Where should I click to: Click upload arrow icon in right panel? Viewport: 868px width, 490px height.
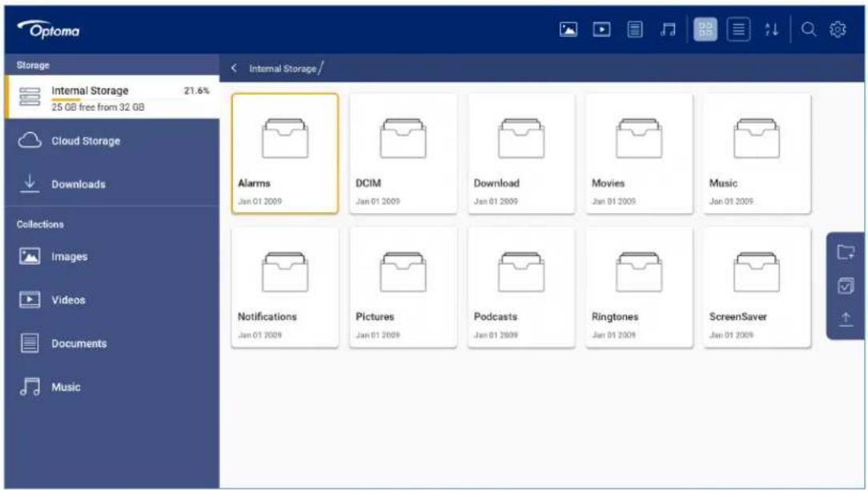click(x=846, y=319)
